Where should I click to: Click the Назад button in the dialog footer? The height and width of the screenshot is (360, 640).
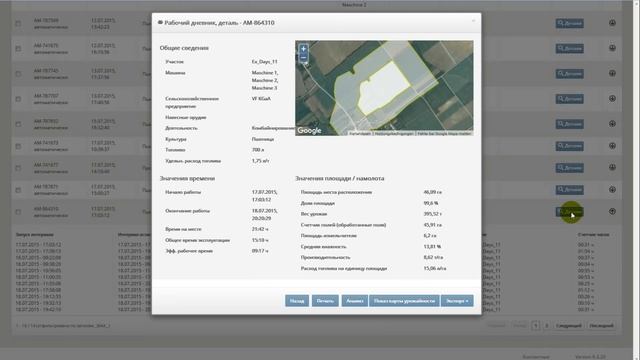click(297, 301)
